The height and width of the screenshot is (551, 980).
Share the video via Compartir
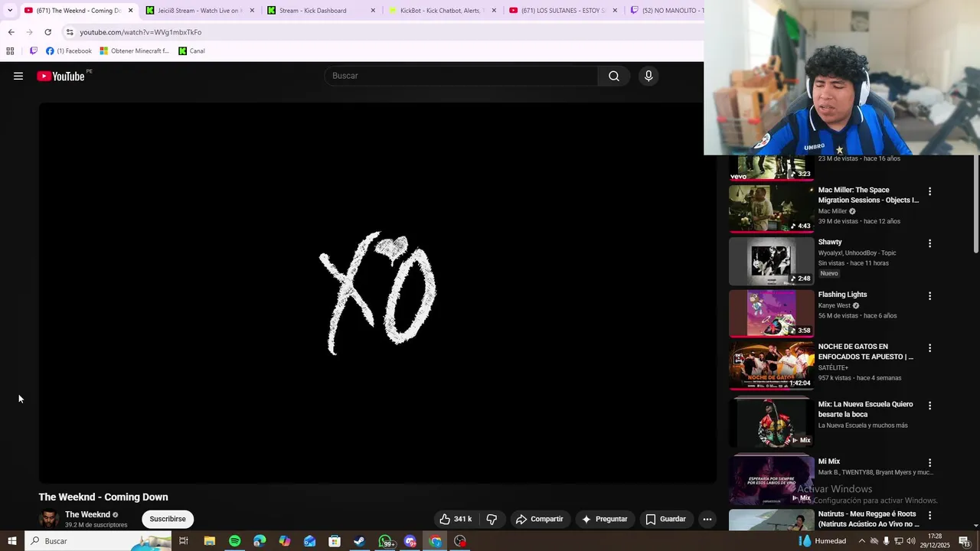540,519
